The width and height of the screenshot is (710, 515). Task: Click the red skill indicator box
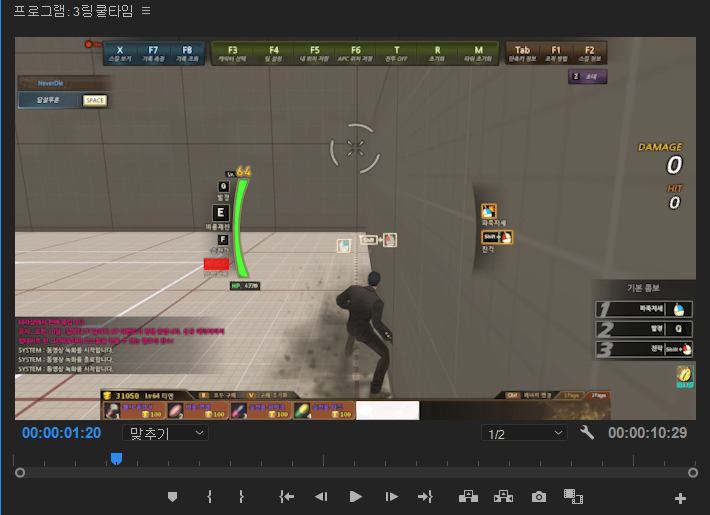[216, 264]
